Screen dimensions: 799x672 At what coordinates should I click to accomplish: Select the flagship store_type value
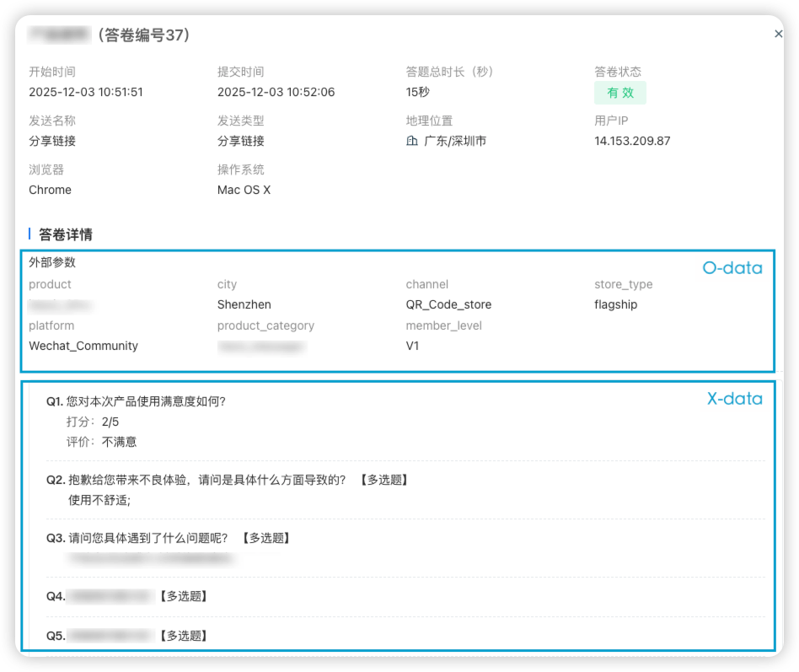pyautogui.click(x=614, y=304)
